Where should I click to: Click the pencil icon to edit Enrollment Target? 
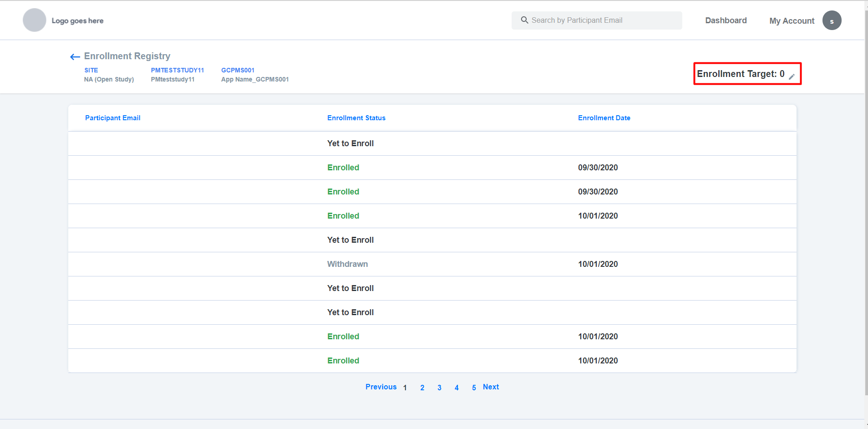(x=792, y=76)
